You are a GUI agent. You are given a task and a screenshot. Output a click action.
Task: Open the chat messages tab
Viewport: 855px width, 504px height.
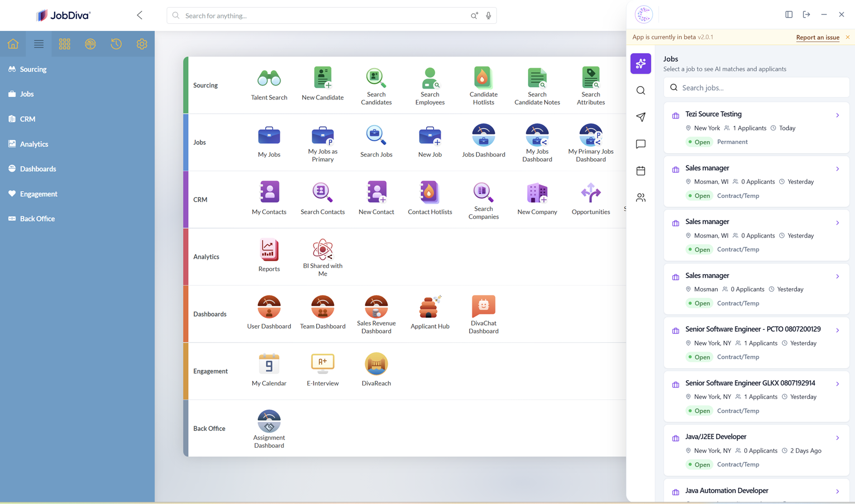(x=640, y=144)
